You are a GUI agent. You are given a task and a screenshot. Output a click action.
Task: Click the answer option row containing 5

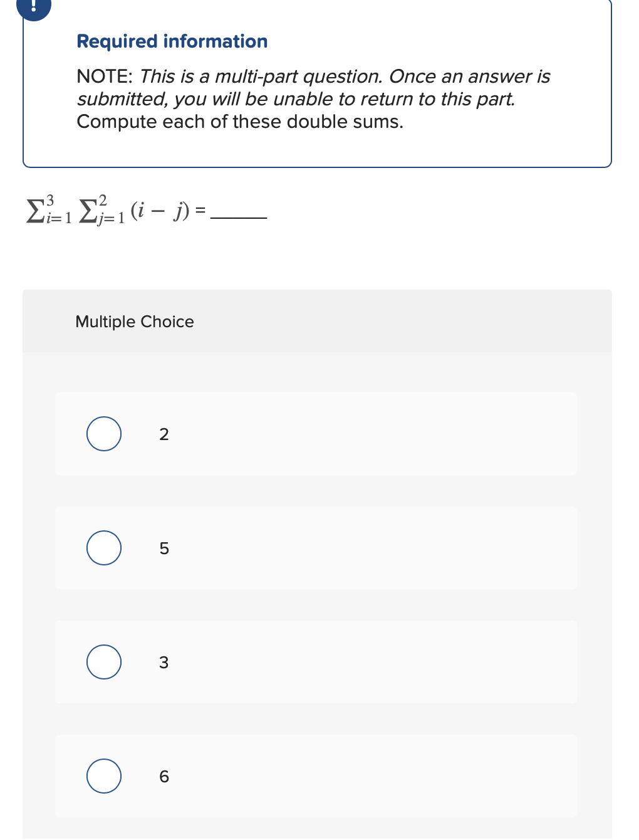[316, 548]
